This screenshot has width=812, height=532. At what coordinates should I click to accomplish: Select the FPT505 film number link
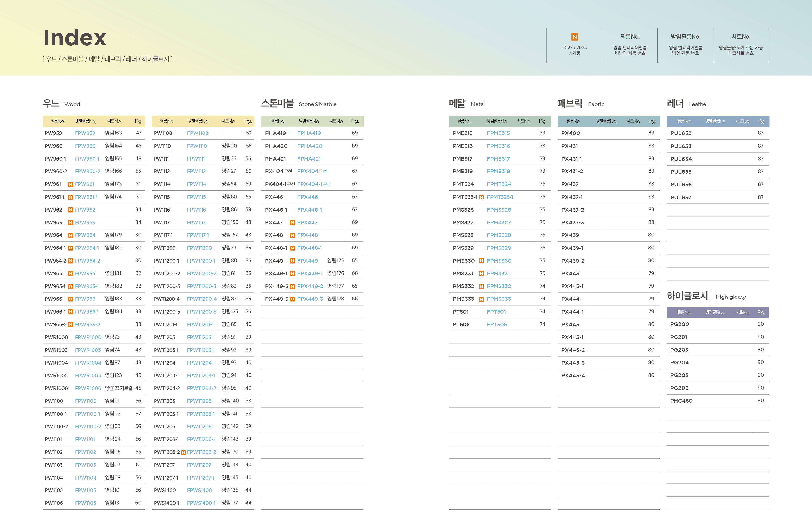pyautogui.click(x=497, y=325)
